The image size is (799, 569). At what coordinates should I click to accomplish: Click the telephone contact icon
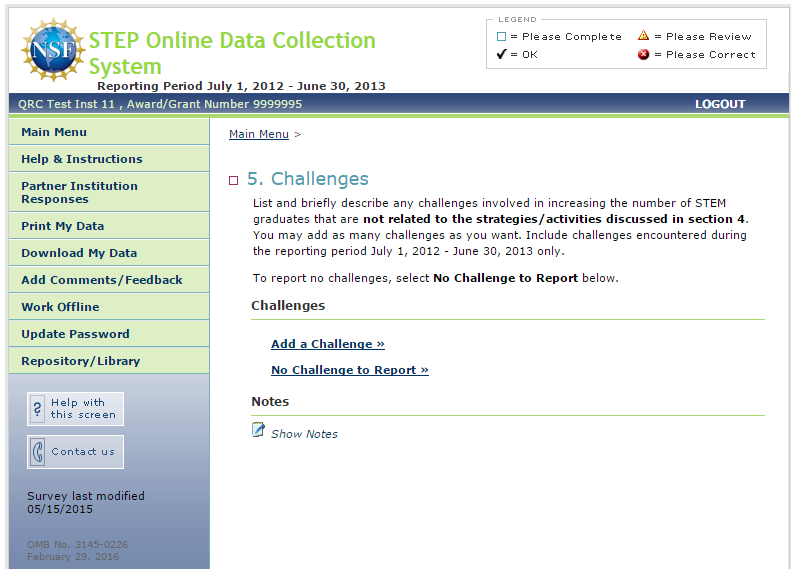click(38, 451)
